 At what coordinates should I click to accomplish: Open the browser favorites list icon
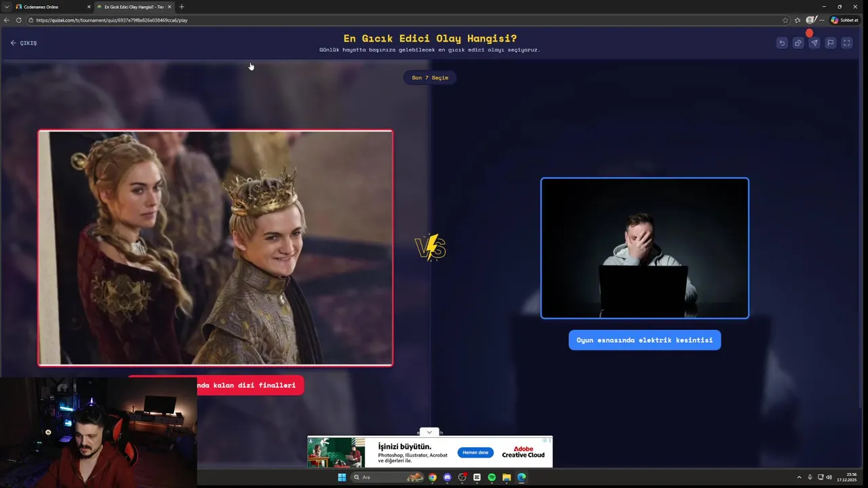point(797,20)
